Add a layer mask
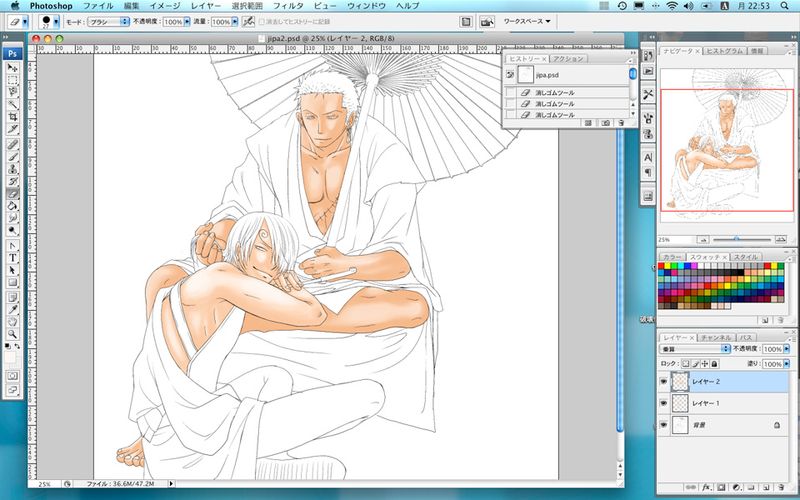The width and height of the screenshot is (800, 500). [721, 488]
